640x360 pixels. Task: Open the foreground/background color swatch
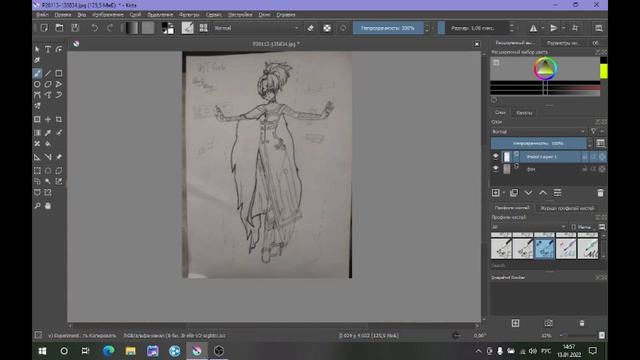tap(167, 28)
